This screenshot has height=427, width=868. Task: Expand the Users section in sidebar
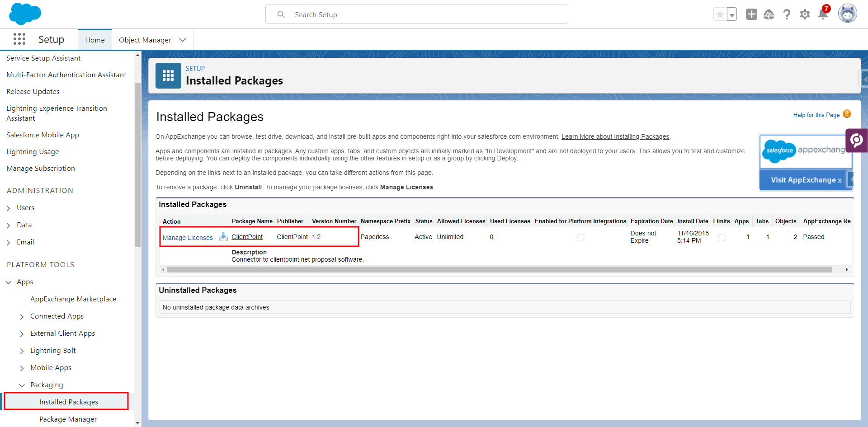click(x=9, y=208)
